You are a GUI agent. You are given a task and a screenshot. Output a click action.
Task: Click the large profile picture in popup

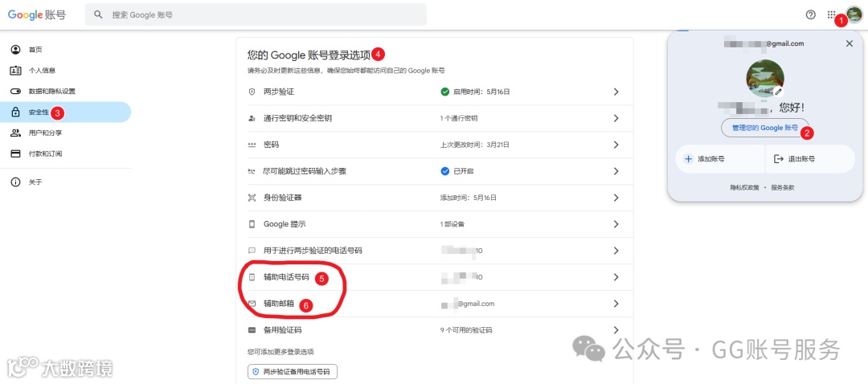point(765,78)
